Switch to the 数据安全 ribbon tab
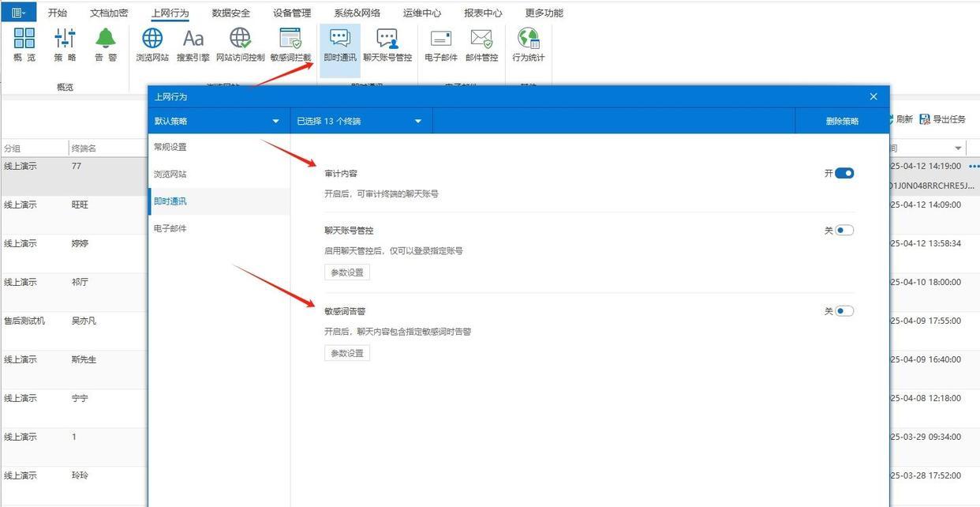This screenshot has width=980, height=507. pos(231,13)
